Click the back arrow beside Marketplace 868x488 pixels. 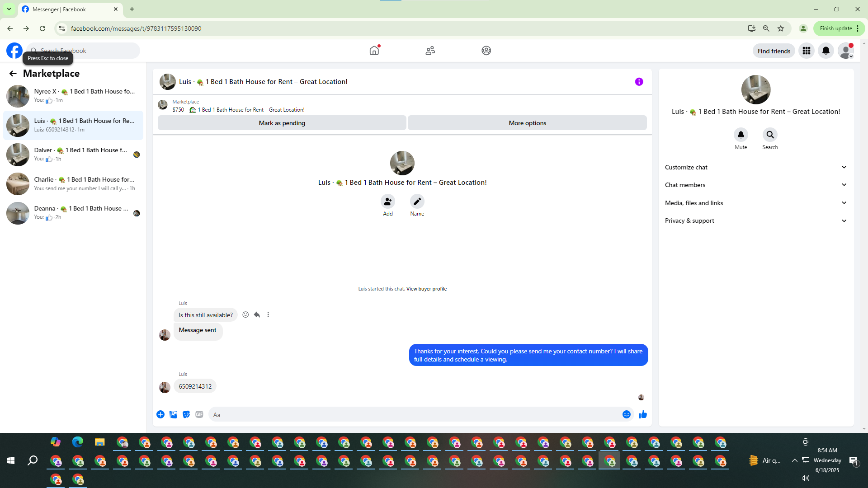point(13,74)
